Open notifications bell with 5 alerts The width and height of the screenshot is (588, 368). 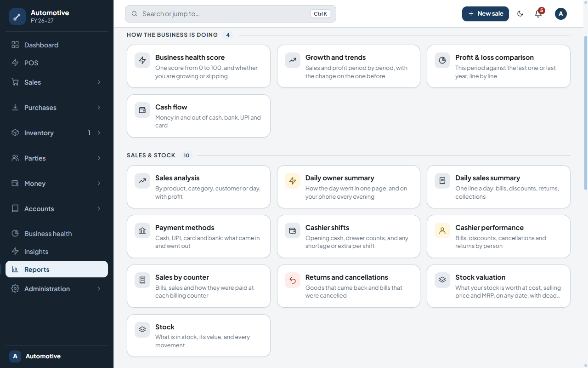click(x=538, y=14)
